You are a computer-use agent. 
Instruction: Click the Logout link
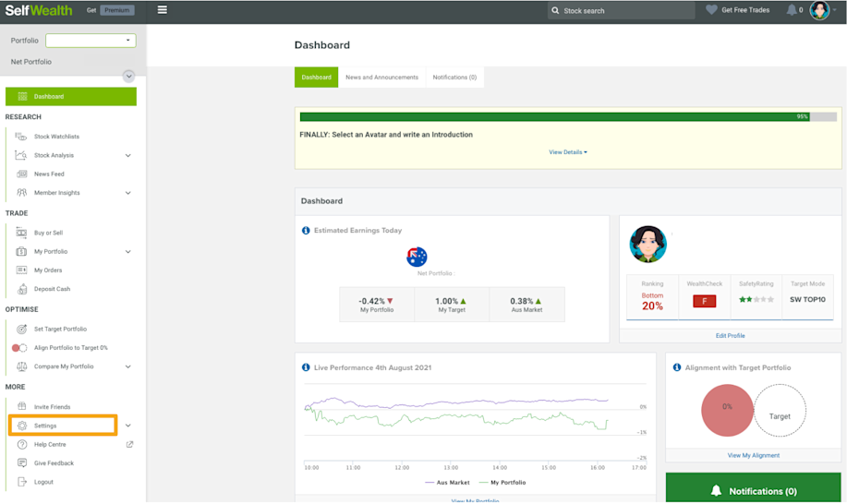pyautogui.click(x=43, y=482)
